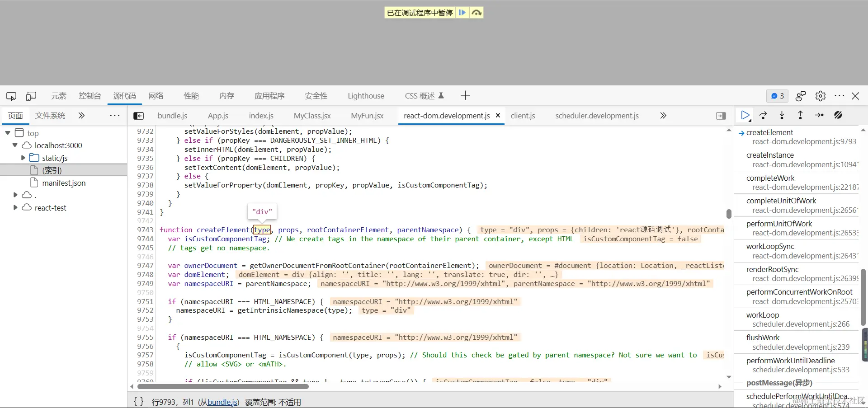Step over next function call in debugger toolbar

point(763,116)
